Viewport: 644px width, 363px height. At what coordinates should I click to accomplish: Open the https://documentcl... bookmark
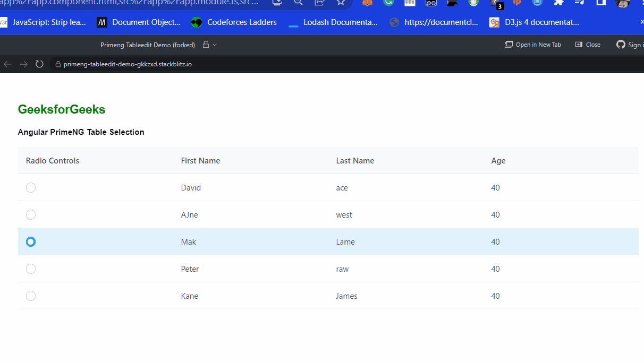coord(434,22)
